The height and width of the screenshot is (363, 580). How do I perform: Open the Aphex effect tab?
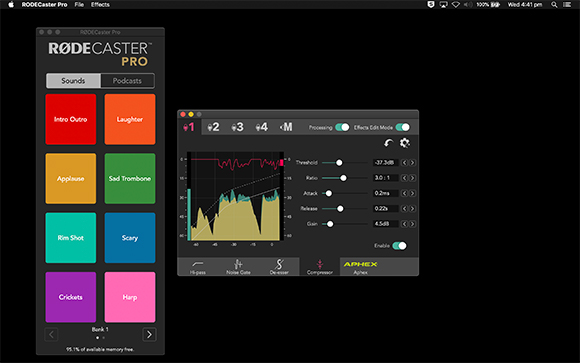point(360,267)
